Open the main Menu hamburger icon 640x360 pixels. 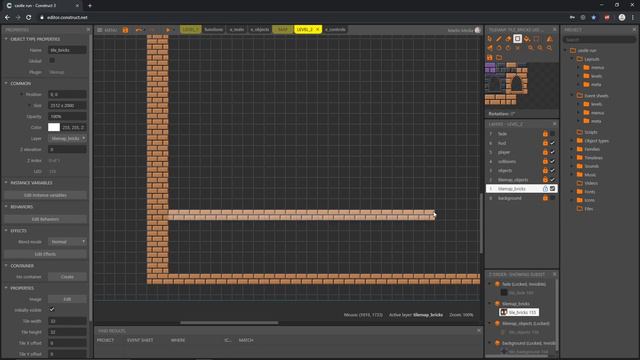100,30
